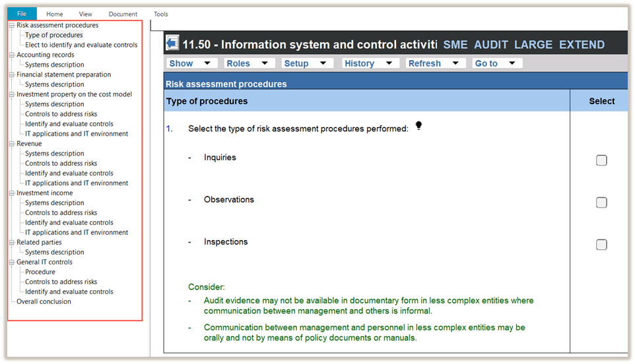Switch to the View tab
This screenshot has height=364, width=635.
85,14
